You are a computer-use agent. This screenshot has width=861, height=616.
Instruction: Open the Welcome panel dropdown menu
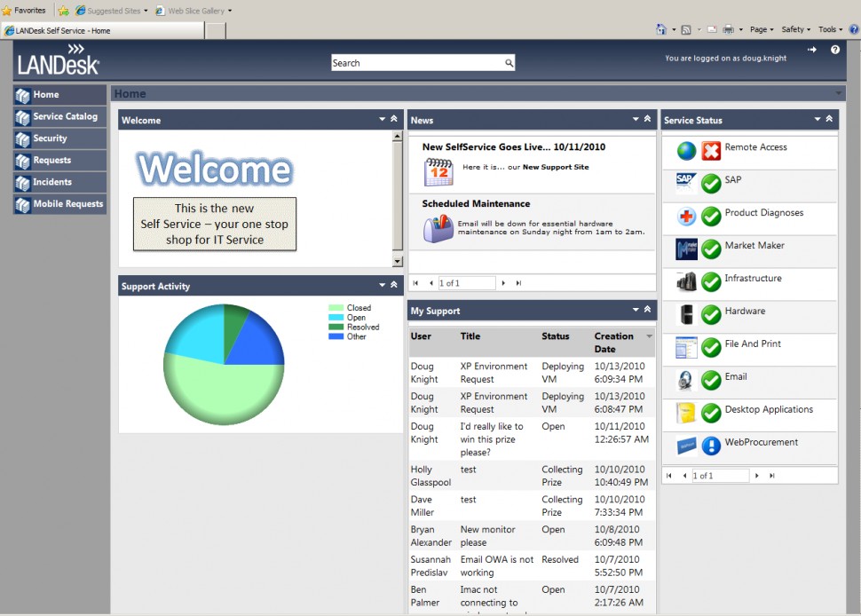[x=383, y=119]
